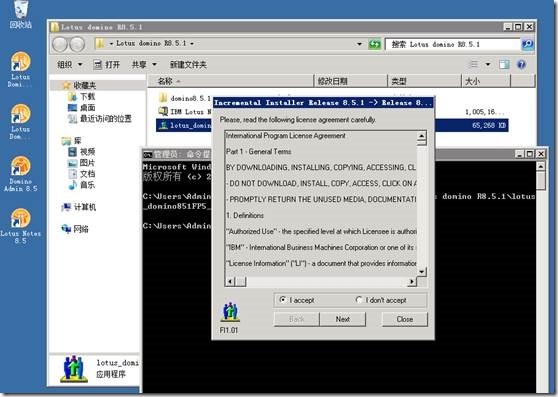This screenshot has width=558, height=397.
Task: Select the I don't accept radio button
Action: coord(359,300)
